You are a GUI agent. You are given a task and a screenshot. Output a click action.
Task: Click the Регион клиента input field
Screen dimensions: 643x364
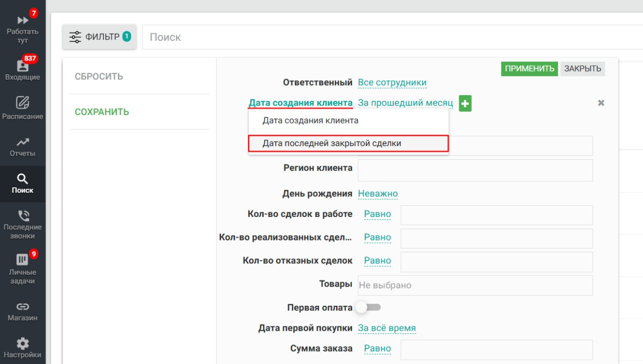[x=475, y=170]
